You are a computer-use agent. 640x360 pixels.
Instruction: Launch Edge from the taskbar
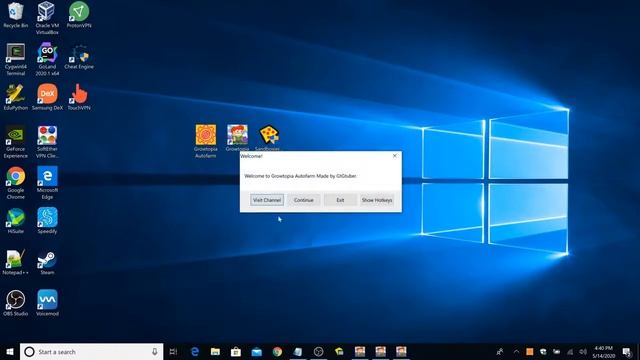[195, 351]
